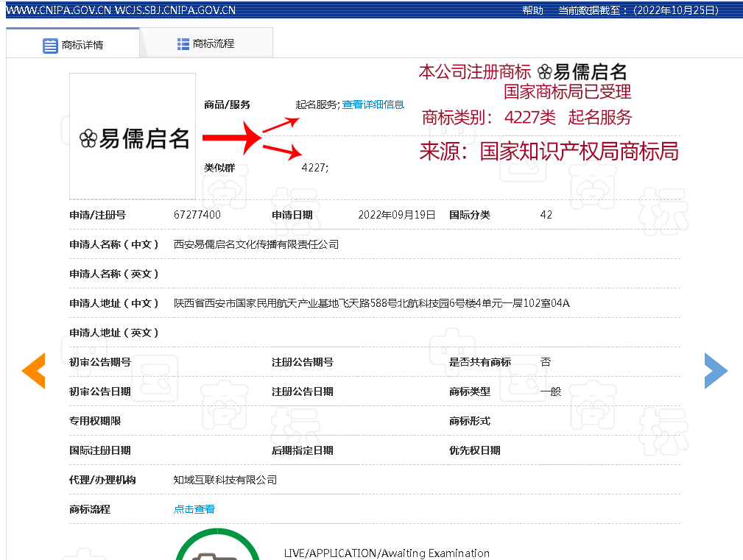Click the 易儒启名 trademark image
Image resolution: width=743 pixels, height=560 pixels.
[x=133, y=136]
